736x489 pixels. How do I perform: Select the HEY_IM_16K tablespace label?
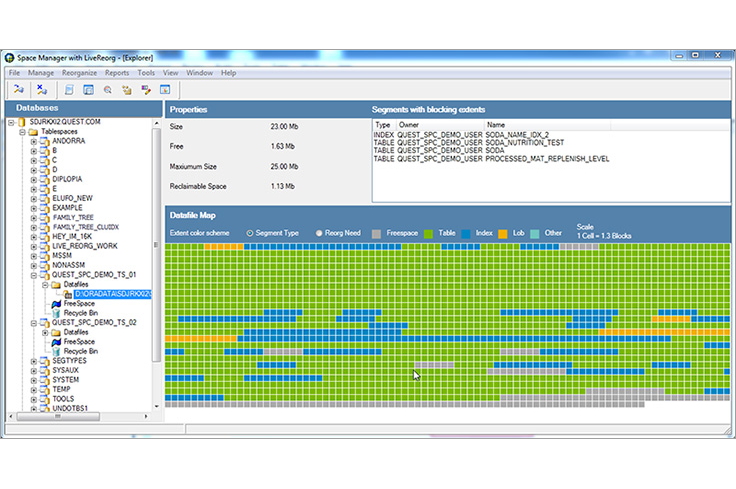72,237
